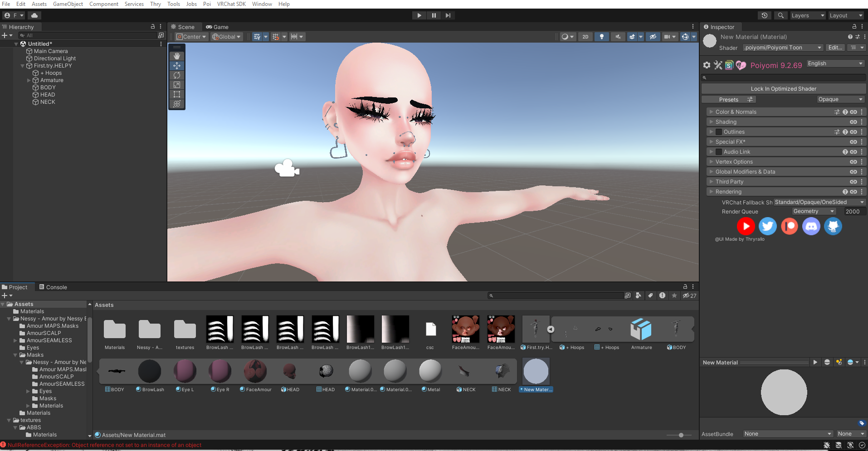Switch to the Console tab
The width and height of the screenshot is (868, 451).
53,287
